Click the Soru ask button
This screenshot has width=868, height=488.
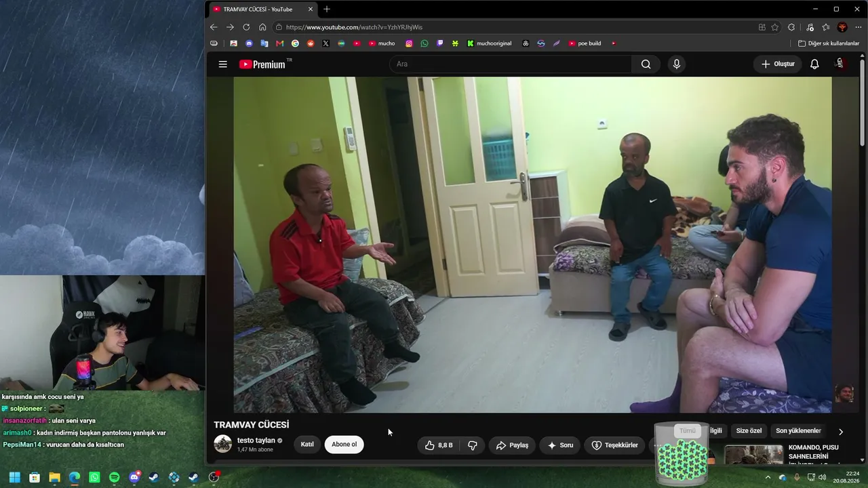pos(560,445)
